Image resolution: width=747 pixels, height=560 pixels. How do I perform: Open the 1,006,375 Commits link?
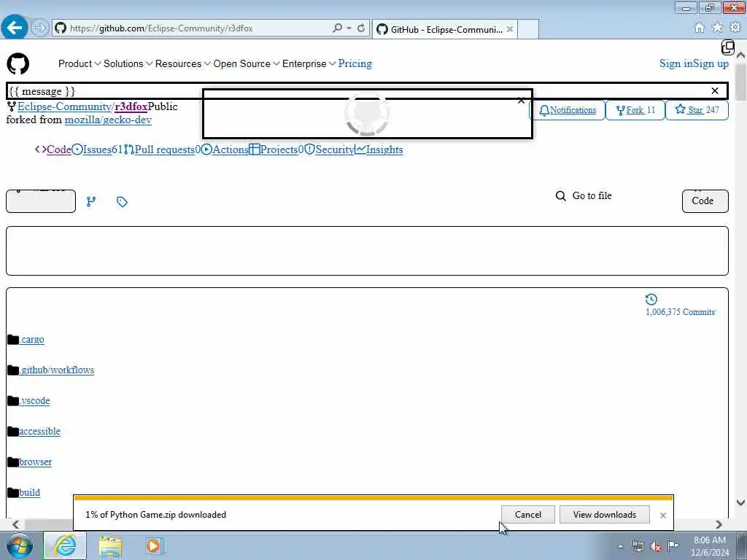pyautogui.click(x=680, y=312)
